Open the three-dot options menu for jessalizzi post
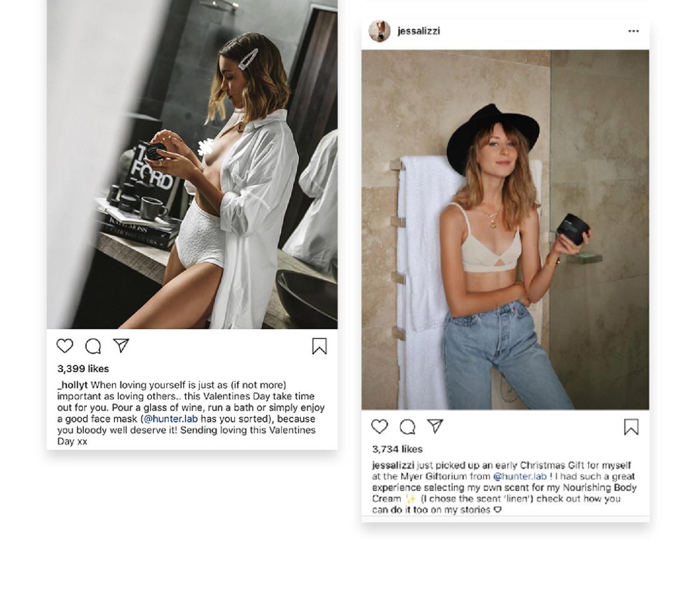Image resolution: width=700 pixels, height=608 pixels. tap(633, 31)
